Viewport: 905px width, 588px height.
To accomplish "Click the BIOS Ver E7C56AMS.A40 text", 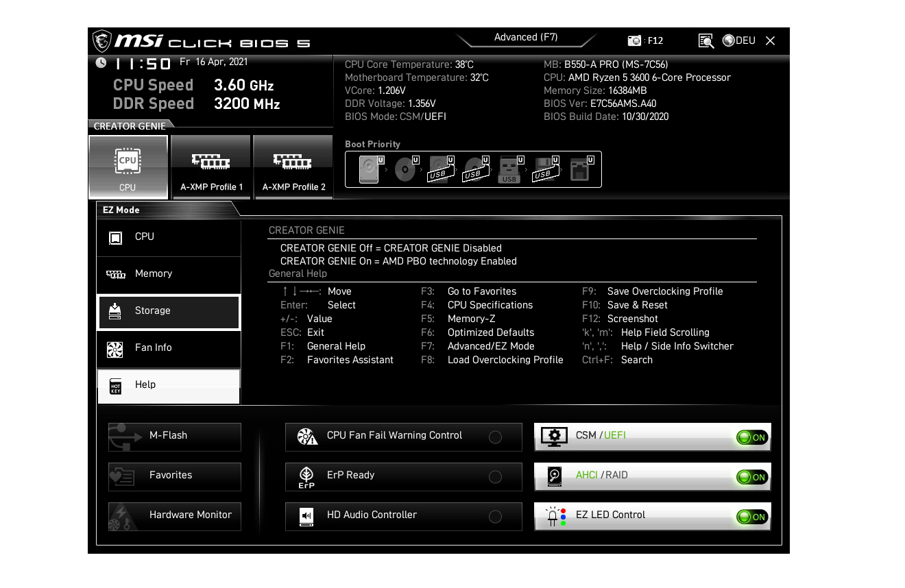I will pos(600,103).
